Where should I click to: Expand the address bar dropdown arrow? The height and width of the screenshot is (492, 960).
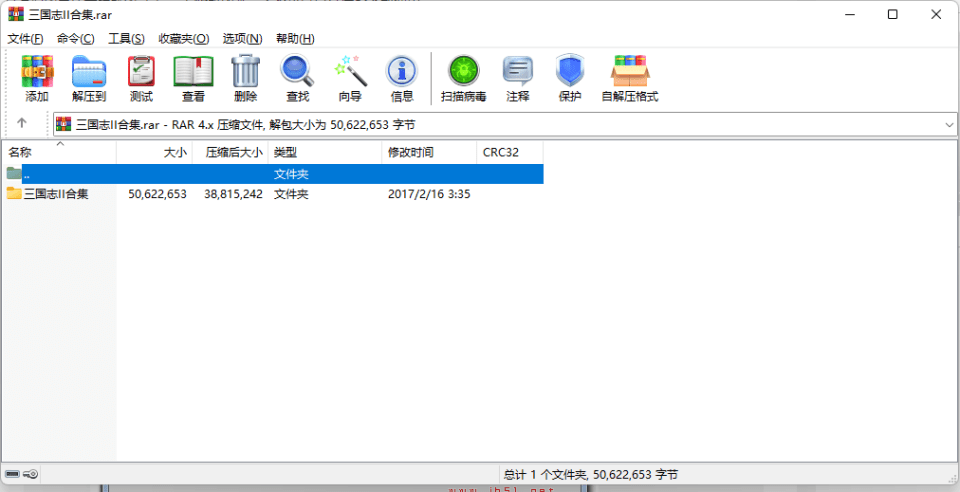(949, 125)
